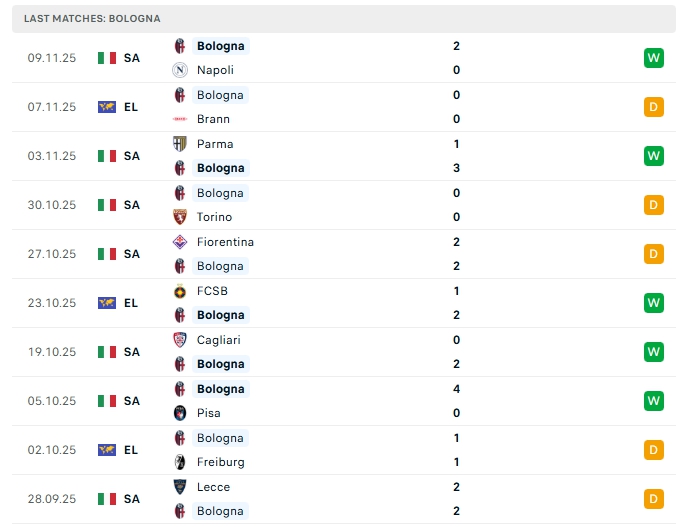Click the Torino bull crest icon
Image resolution: width=688 pixels, height=527 pixels.
click(180, 217)
